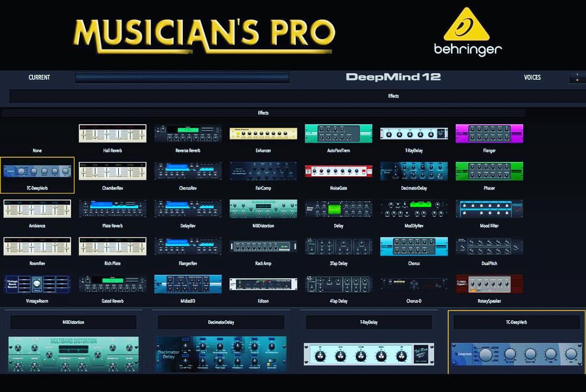Select the T-RayDelay effect in grid
This screenshot has width=586, height=392.
click(413, 133)
